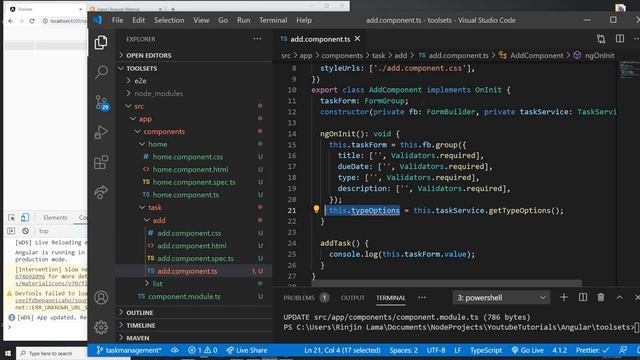
Task: Open home.component.spec.ts in explorer
Action: (194, 182)
